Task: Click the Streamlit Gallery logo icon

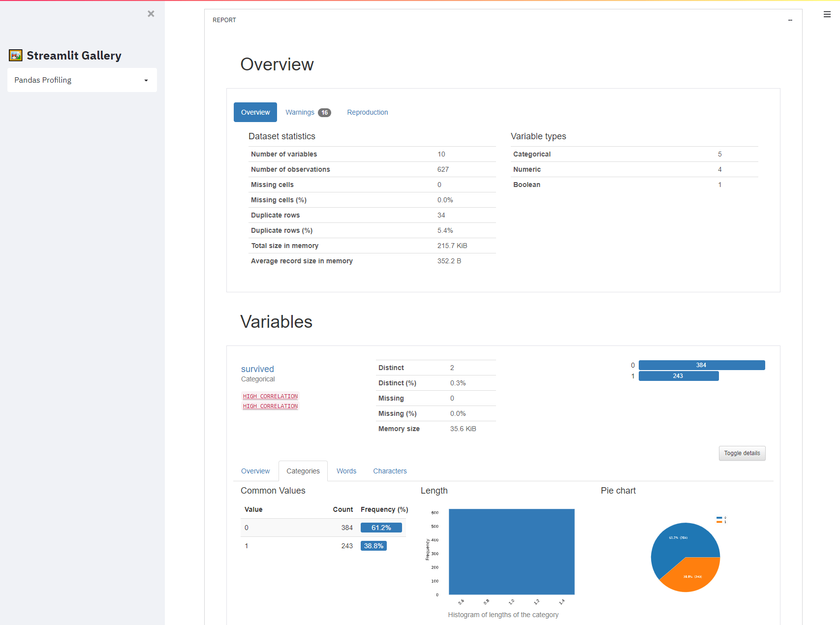Action: pyautogui.click(x=15, y=55)
